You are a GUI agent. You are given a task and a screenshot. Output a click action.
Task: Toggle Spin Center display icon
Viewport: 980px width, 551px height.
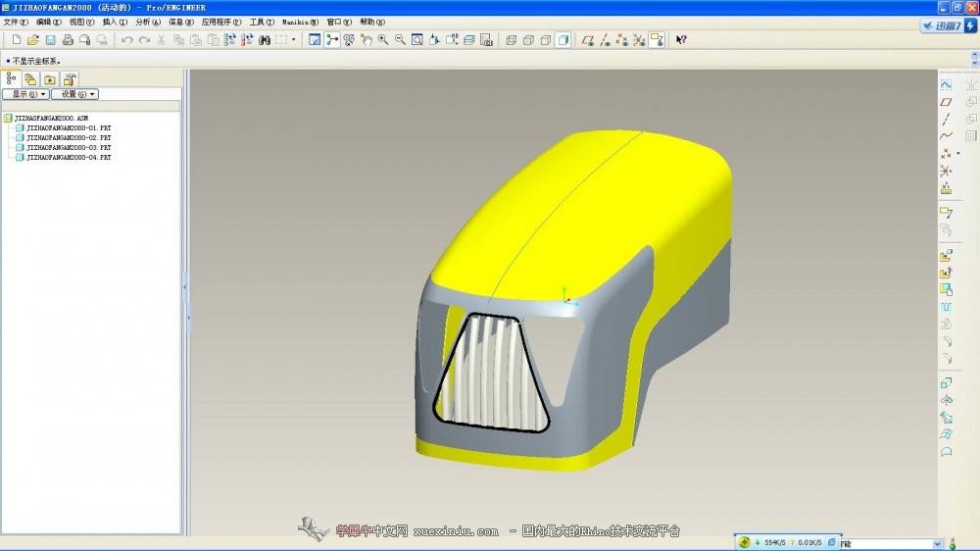pos(332,40)
